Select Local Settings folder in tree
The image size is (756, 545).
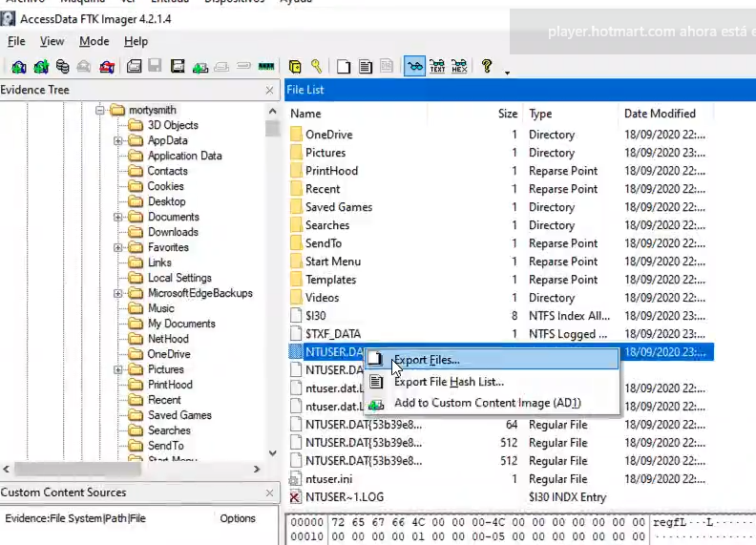179,278
